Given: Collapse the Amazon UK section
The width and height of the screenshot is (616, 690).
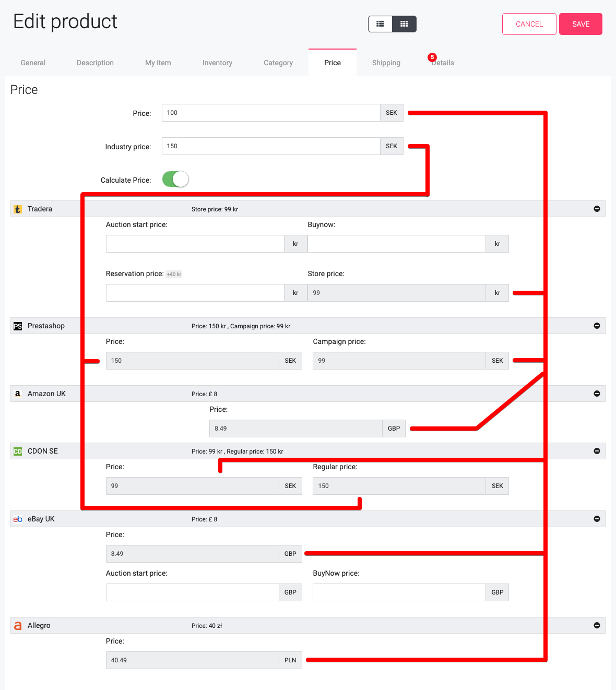Looking at the screenshot, I should point(597,394).
